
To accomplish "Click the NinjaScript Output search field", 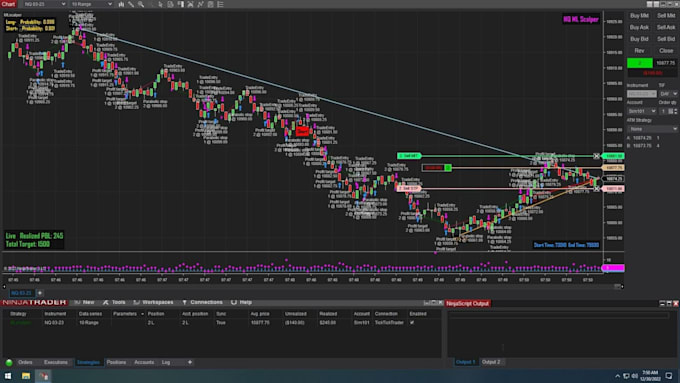I will [559, 315].
